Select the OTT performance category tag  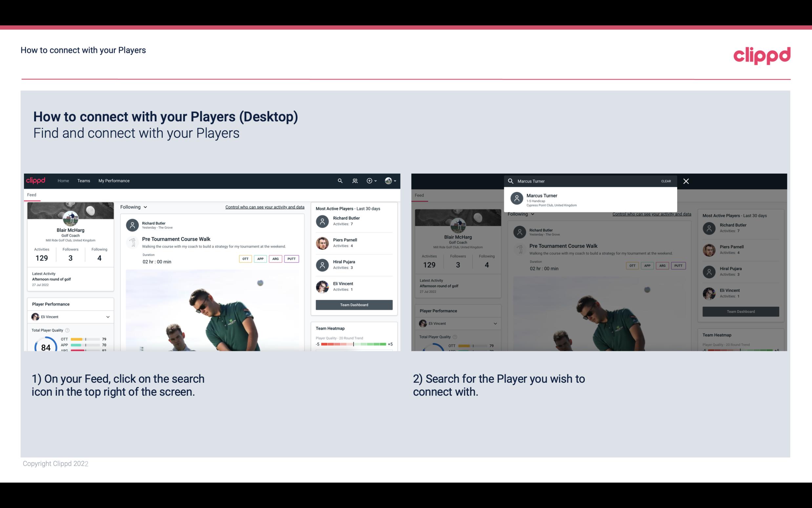[246, 259]
